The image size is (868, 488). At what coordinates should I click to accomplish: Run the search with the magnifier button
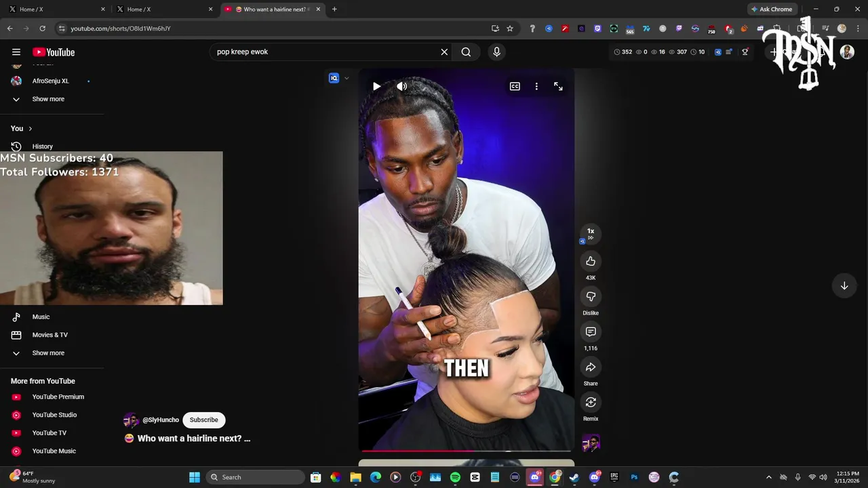click(x=466, y=52)
